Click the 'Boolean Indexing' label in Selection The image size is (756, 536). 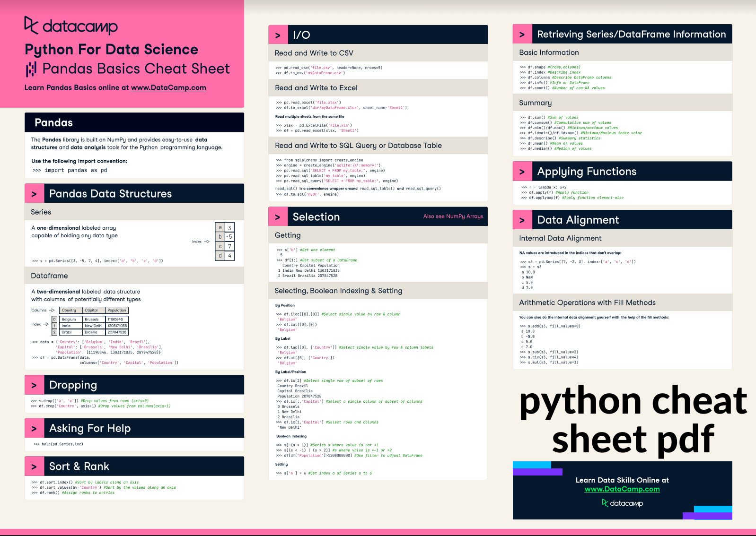click(x=291, y=436)
